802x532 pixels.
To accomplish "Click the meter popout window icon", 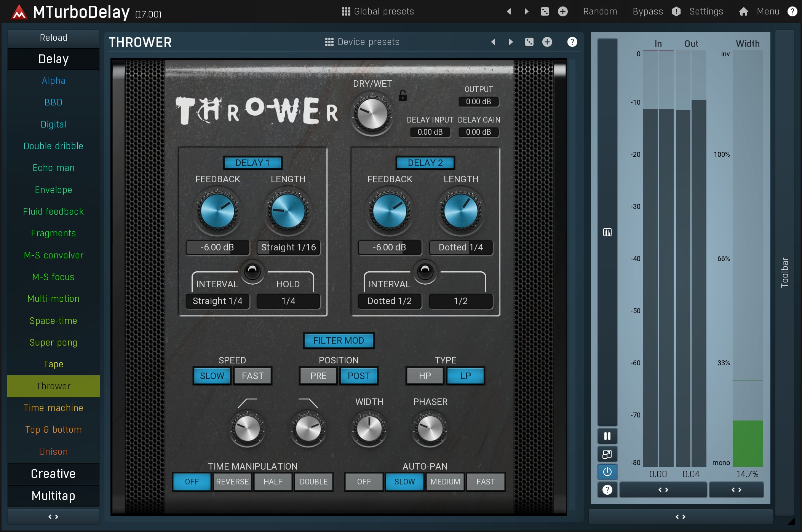I will [607, 454].
